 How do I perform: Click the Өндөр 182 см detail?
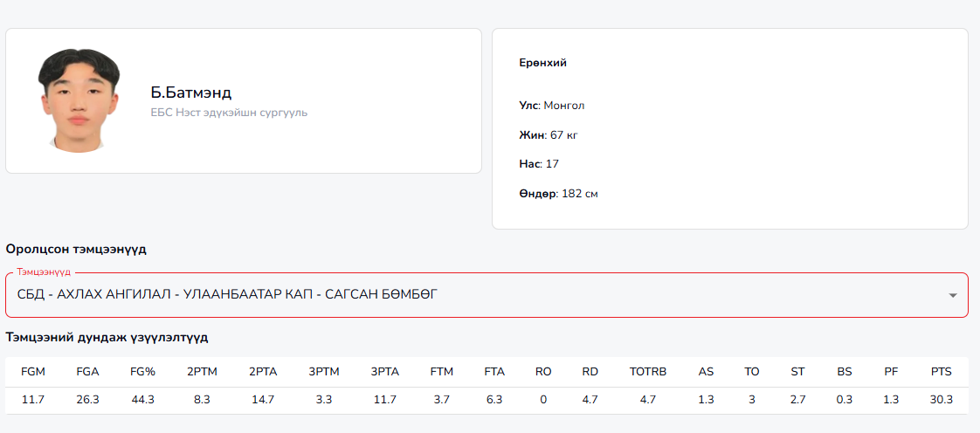(x=559, y=194)
